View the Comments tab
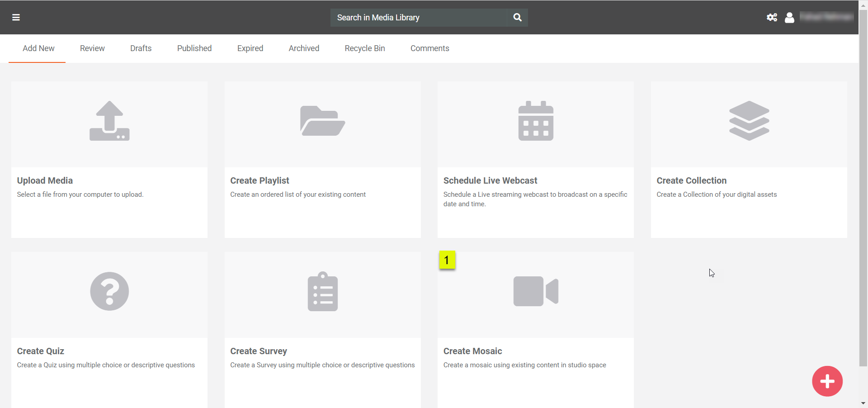Screen dimensions: 868x408 tap(429, 48)
